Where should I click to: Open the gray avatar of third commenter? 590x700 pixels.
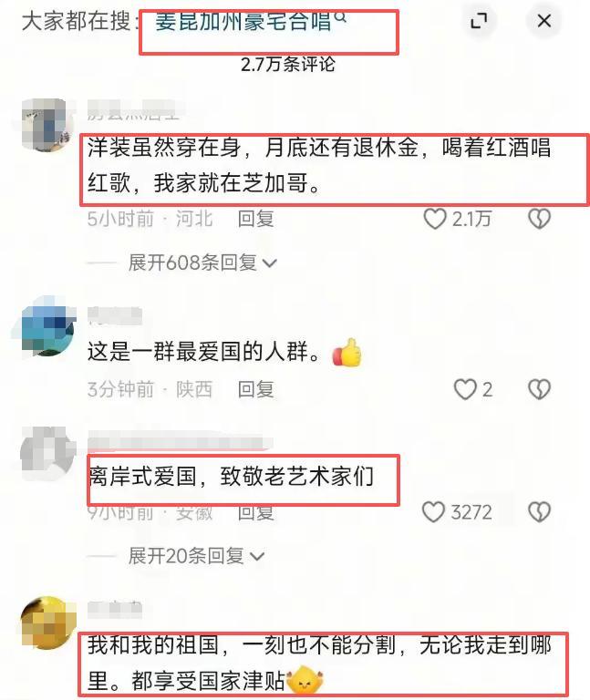[x=47, y=452]
